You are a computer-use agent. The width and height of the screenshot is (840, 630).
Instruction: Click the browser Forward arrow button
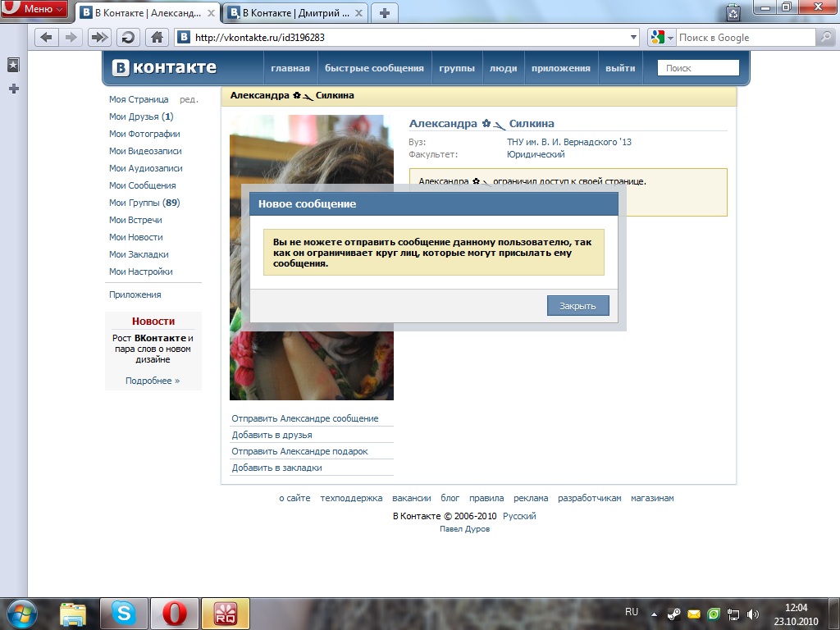click(x=71, y=38)
